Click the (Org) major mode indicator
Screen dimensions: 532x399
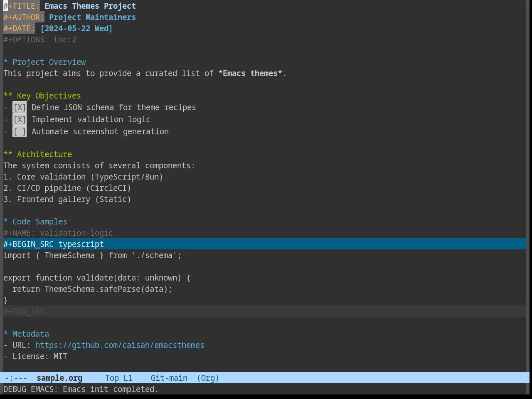pyautogui.click(x=208, y=378)
